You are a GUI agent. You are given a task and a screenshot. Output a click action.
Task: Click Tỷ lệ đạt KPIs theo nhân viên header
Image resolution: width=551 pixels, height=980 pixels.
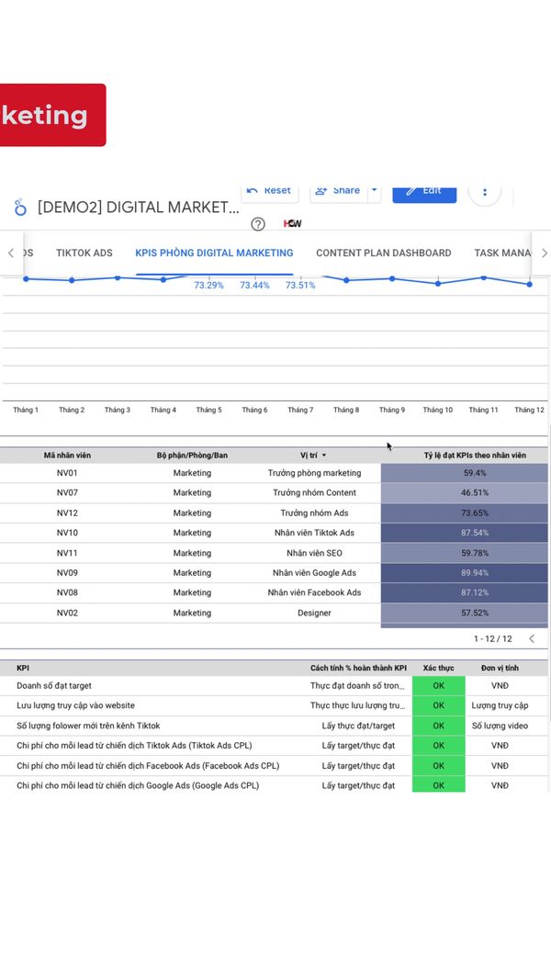click(x=475, y=456)
